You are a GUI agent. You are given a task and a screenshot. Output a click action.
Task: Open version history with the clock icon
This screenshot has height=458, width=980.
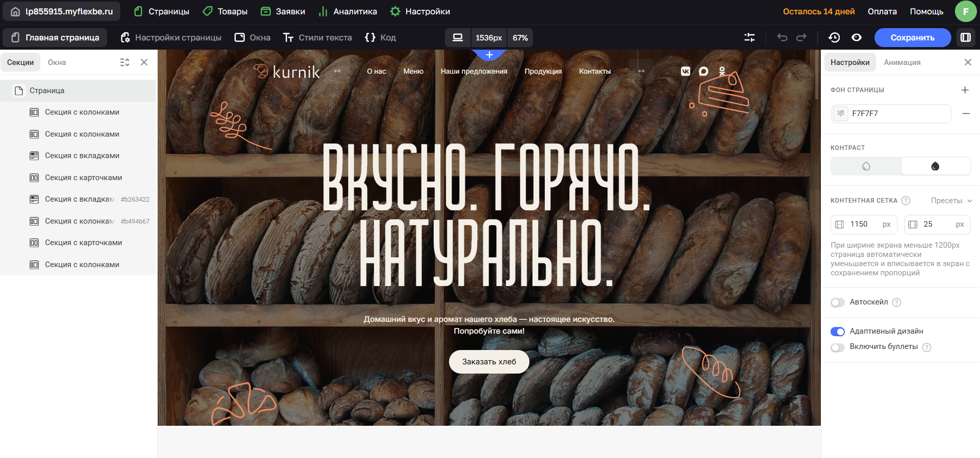coord(834,37)
